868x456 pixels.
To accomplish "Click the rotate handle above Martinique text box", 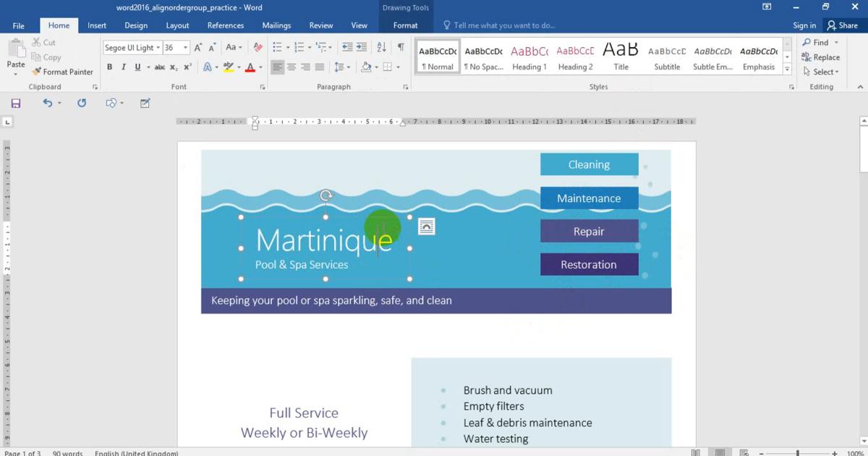I will click(x=326, y=195).
